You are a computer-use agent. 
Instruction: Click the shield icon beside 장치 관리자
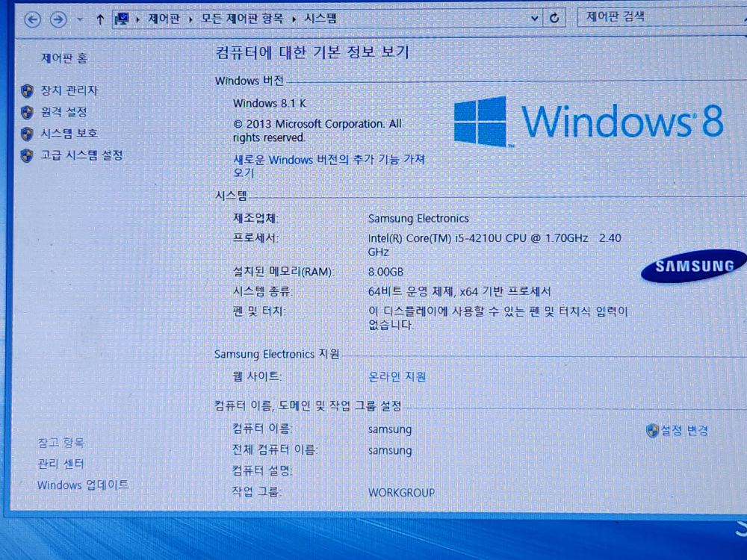tap(27, 90)
